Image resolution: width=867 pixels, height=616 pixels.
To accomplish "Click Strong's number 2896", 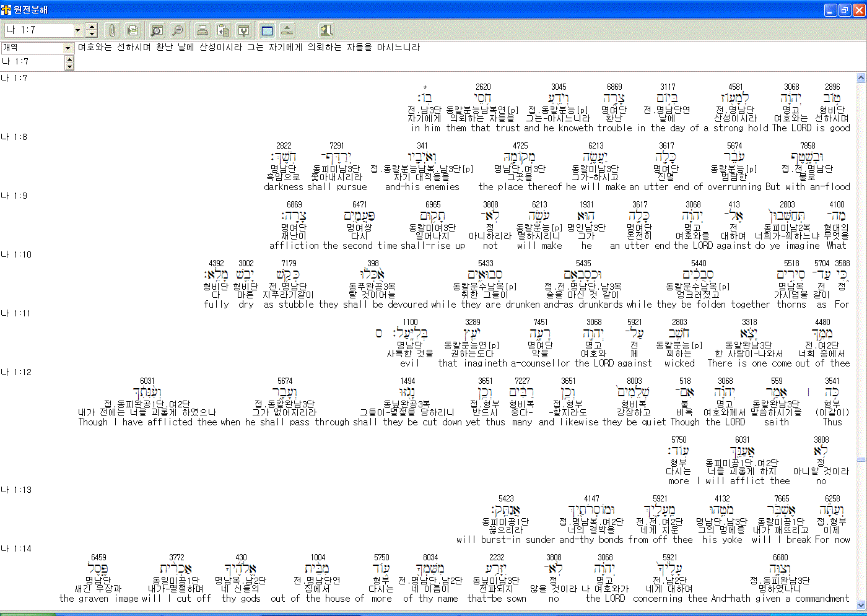I will coord(832,87).
